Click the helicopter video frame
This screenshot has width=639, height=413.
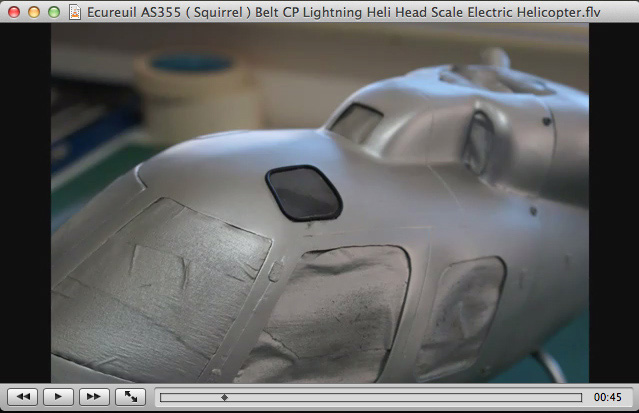pos(320,203)
